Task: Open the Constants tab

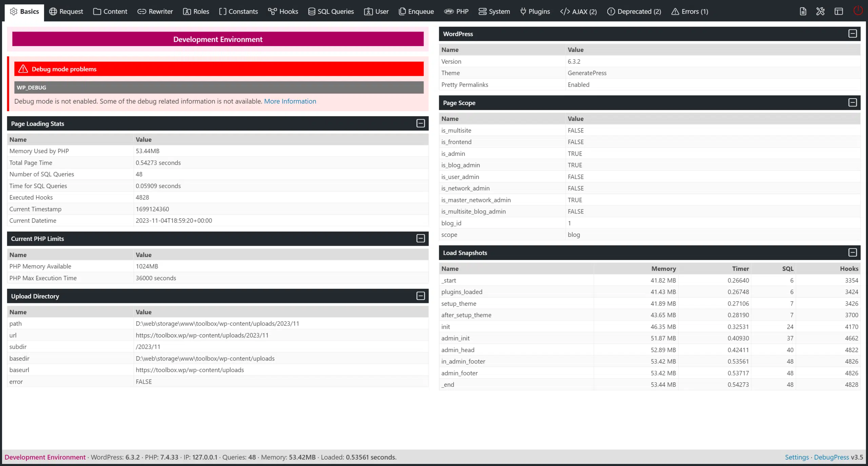Action: (x=238, y=12)
